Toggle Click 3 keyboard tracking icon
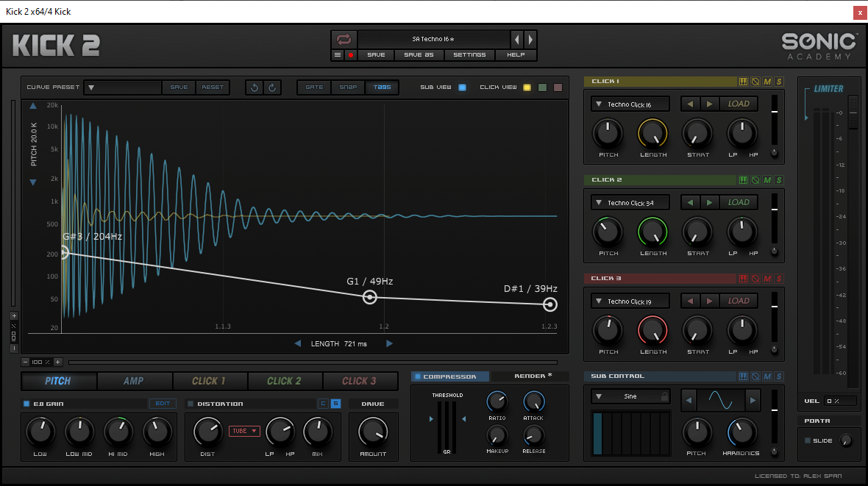Image resolution: width=868 pixels, height=486 pixels. 744,279
